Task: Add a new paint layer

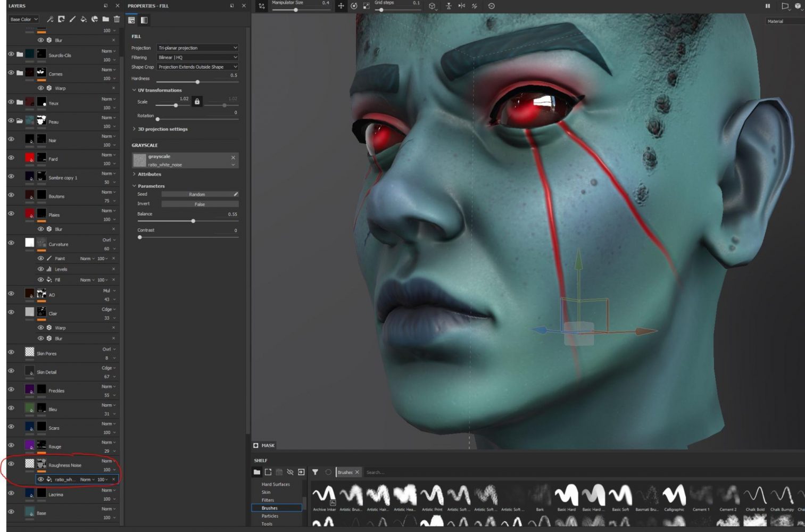Action: [x=72, y=19]
